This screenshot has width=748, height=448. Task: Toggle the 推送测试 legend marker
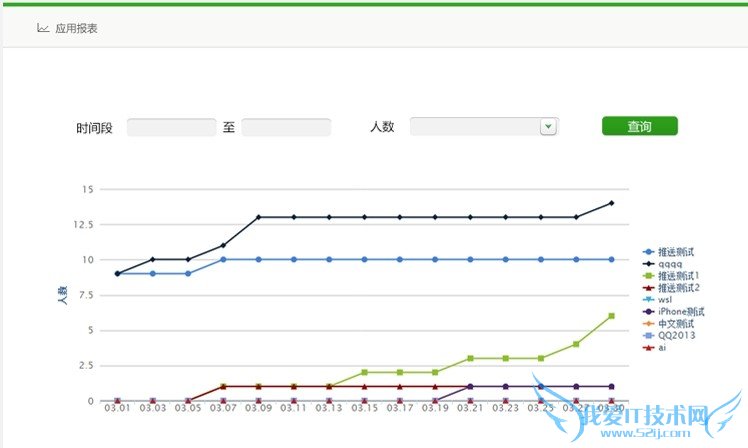(x=648, y=251)
